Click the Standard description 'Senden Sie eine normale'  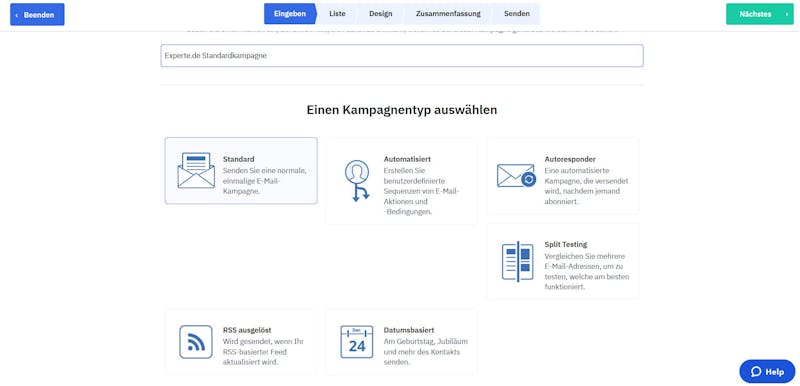tap(264, 181)
